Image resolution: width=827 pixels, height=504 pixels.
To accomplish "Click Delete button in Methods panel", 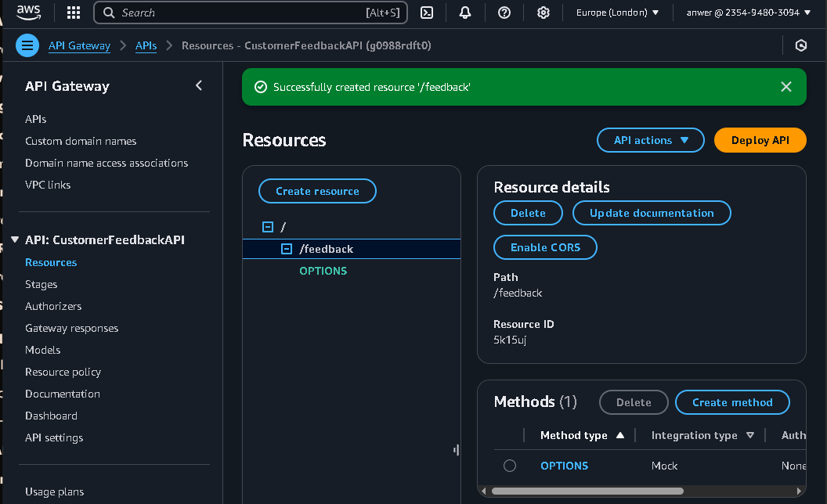I will [634, 402].
